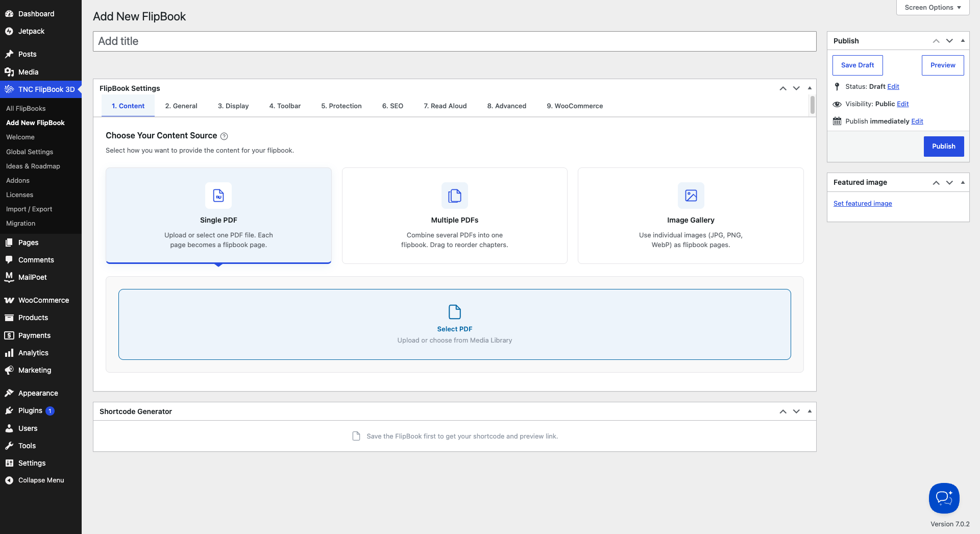This screenshot has width=980, height=534.
Task: Click the Posts pushpin icon
Action: [x=9, y=54]
